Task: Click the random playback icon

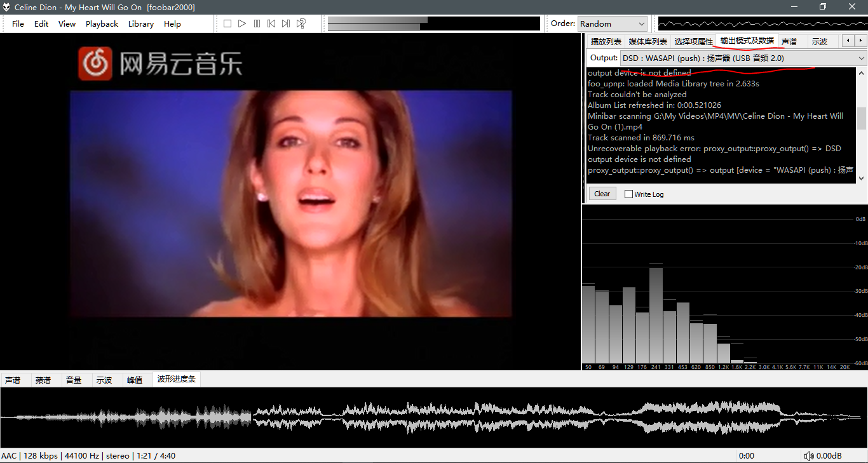Action: coord(301,23)
